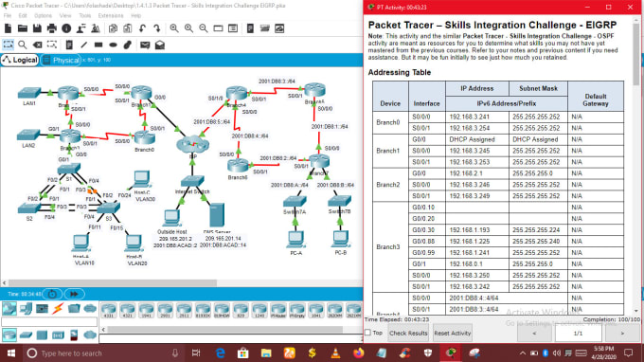Switch to the Logical workspace tab

20,60
